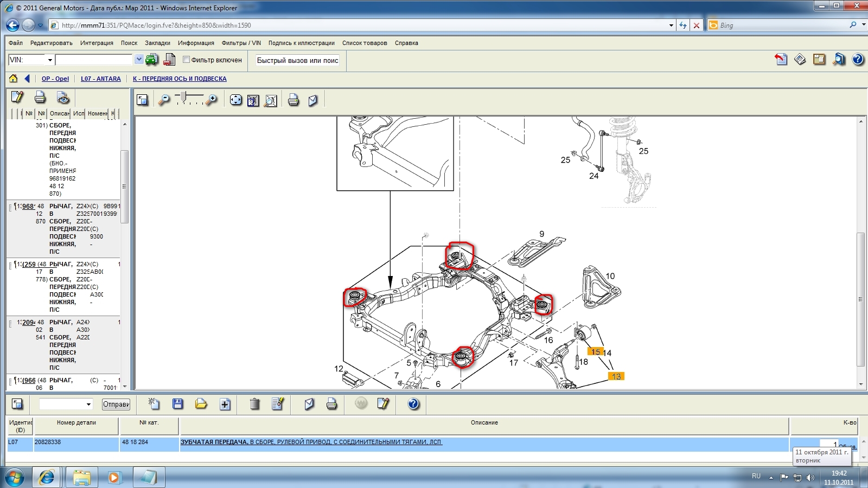Send illustration by email envelope icon

pos(313,100)
